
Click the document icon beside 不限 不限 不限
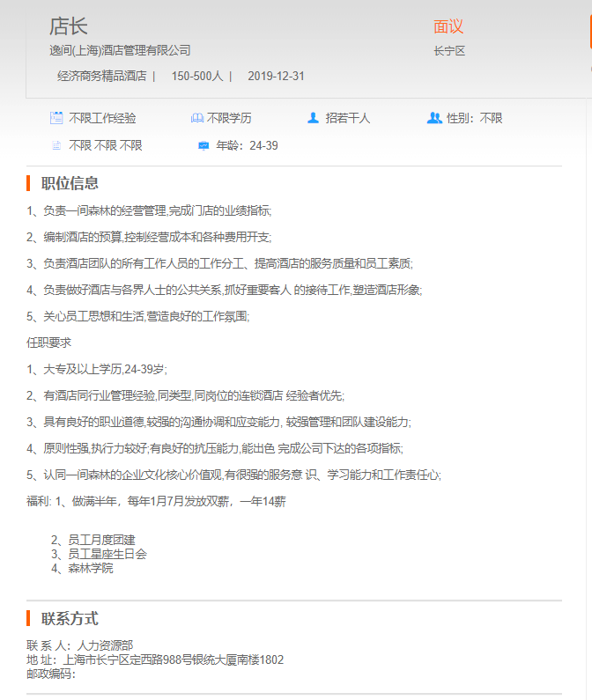point(56,145)
